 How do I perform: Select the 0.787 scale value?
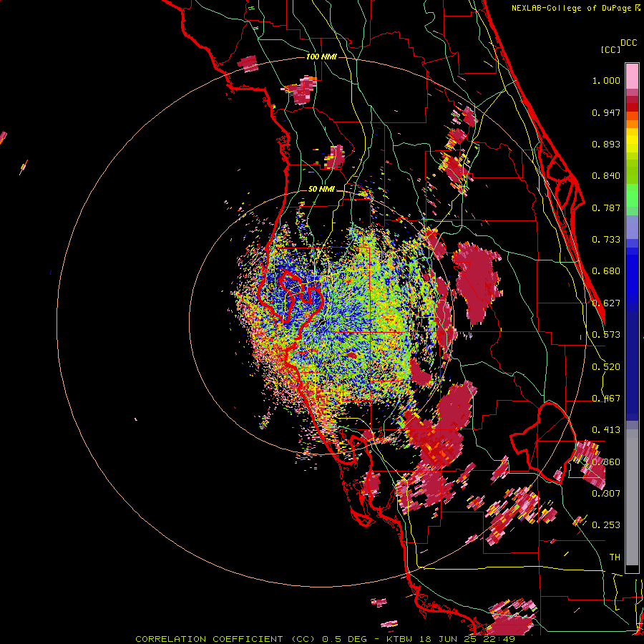[x=606, y=208]
